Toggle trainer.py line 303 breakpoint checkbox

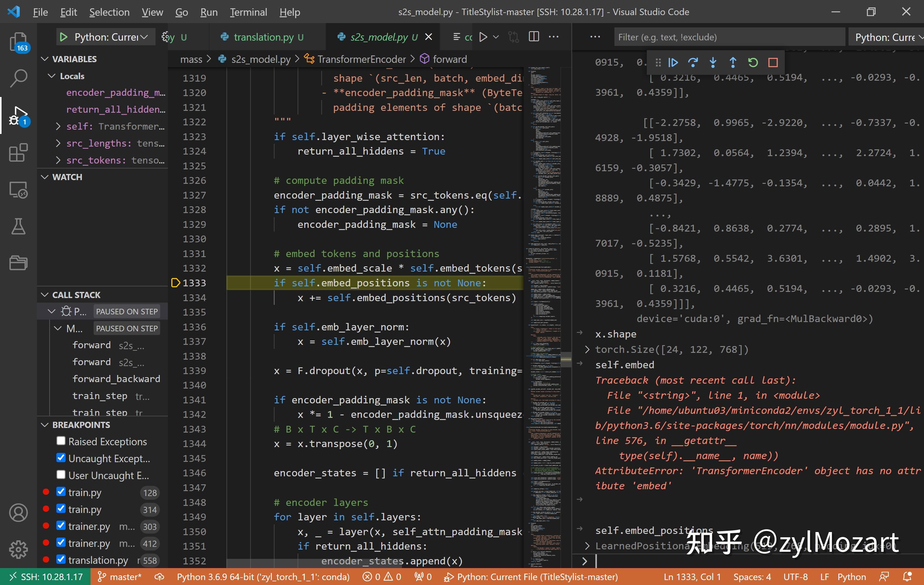[x=61, y=525]
